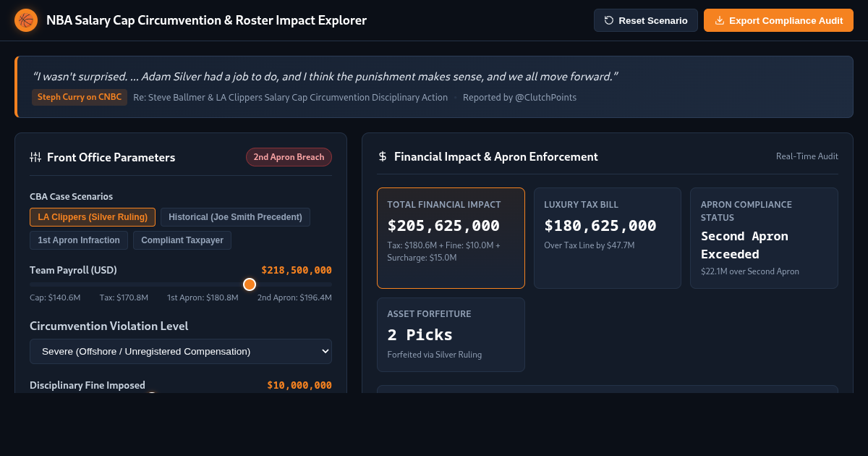Viewport: 868px width, 456px height.
Task: Click the Steve Ballmer disciplinary action subtitle
Action: (x=291, y=97)
